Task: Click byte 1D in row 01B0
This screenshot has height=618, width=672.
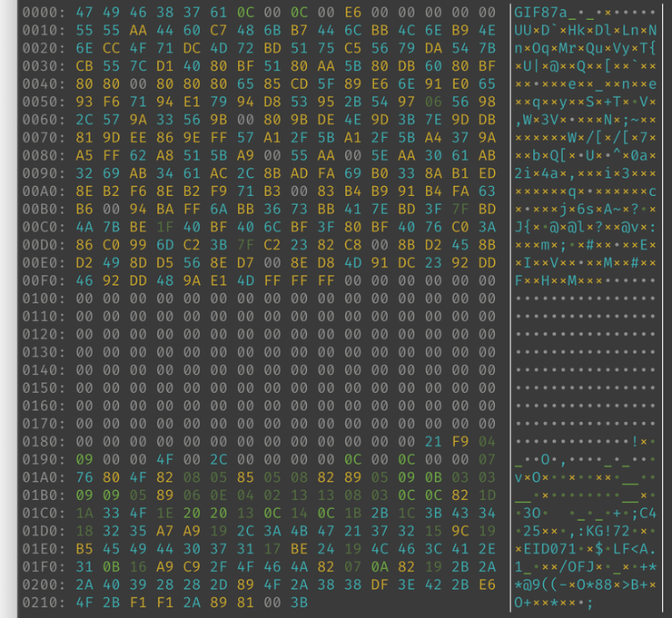Action: click(488, 495)
